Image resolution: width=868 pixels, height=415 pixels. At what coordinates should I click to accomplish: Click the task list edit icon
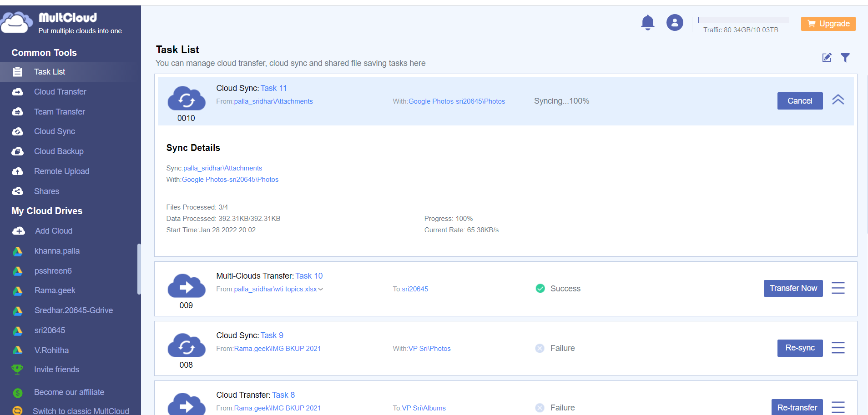827,57
